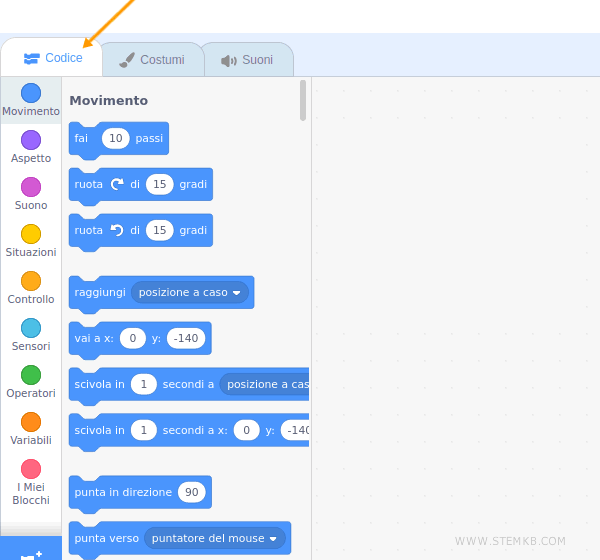Image resolution: width=600 pixels, height=560 pixels.
Task: Open the Aspetto blocks category
Action: (31, 140)
